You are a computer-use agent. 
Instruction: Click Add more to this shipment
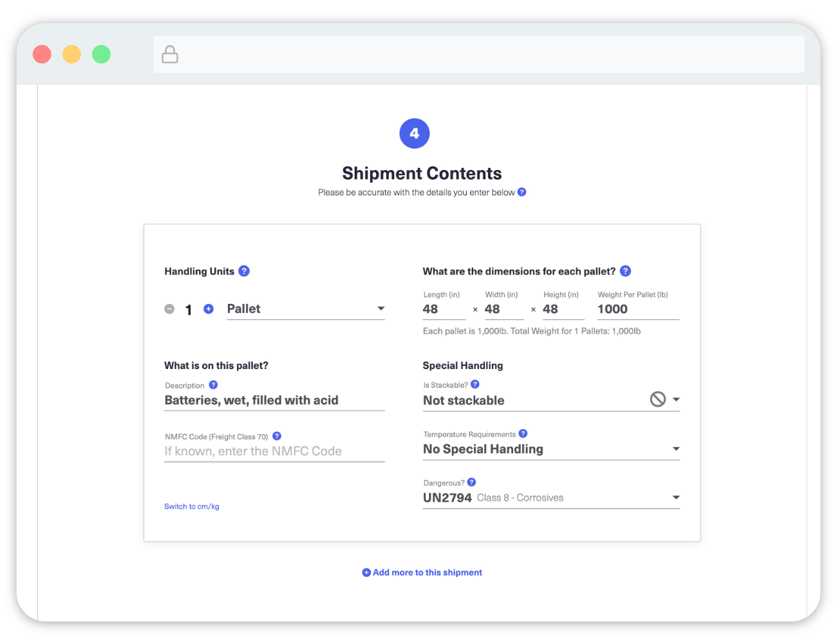(x=422, y=573)
